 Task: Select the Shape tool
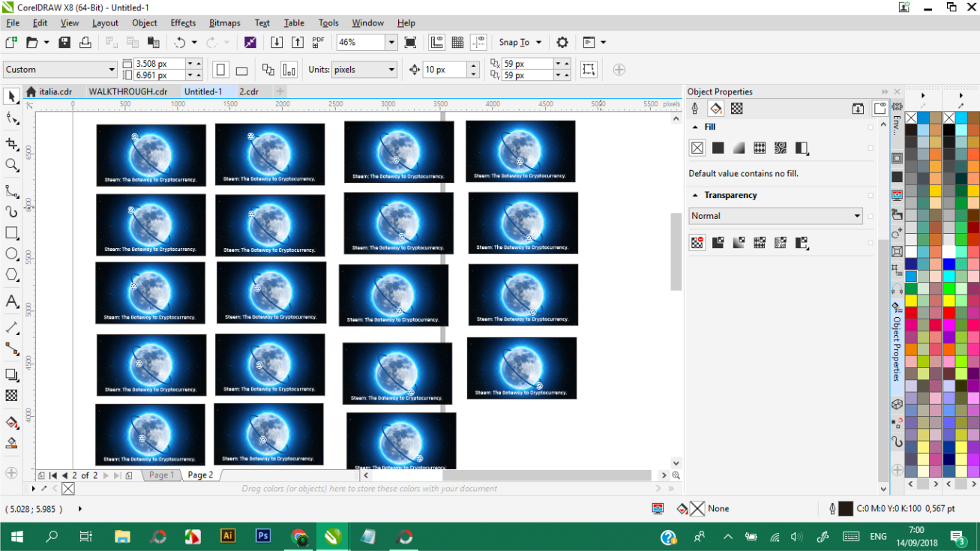point(11,118)
